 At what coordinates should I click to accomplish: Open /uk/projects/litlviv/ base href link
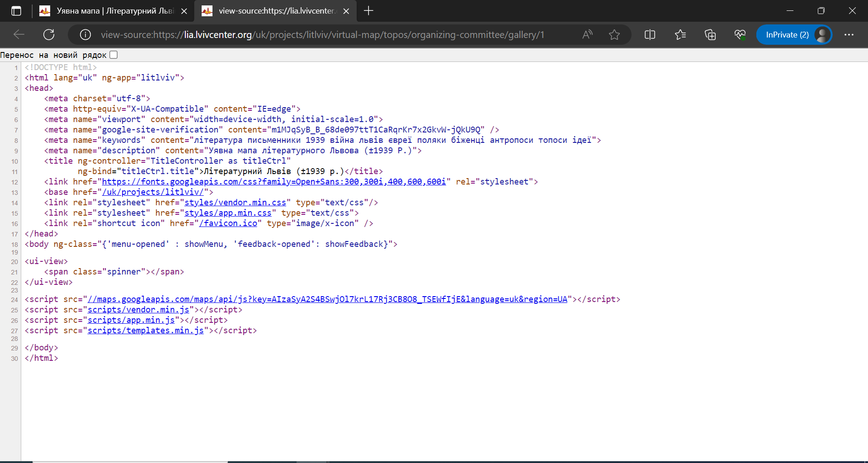153,192
